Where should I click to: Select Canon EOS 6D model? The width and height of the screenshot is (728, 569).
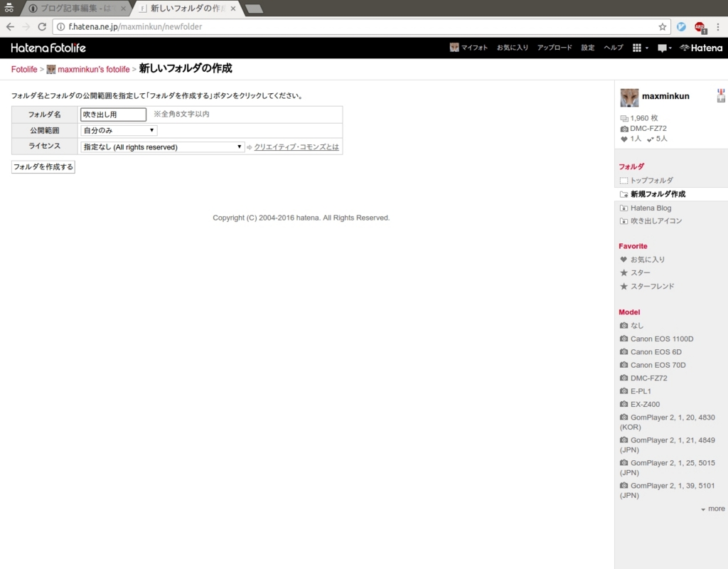655,351
